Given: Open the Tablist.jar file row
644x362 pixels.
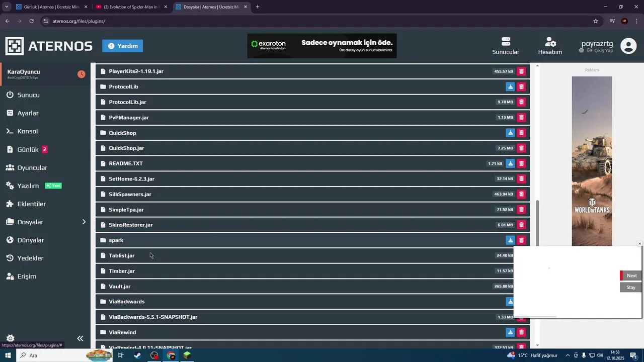Looking at the screenshot, I should (x=312, y=255).
